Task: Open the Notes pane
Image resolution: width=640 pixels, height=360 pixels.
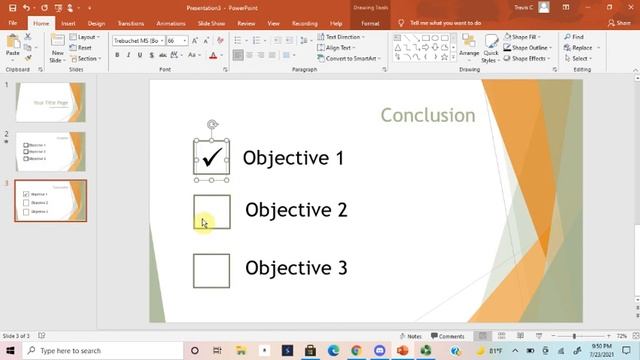Action: (x=411, y=336)
